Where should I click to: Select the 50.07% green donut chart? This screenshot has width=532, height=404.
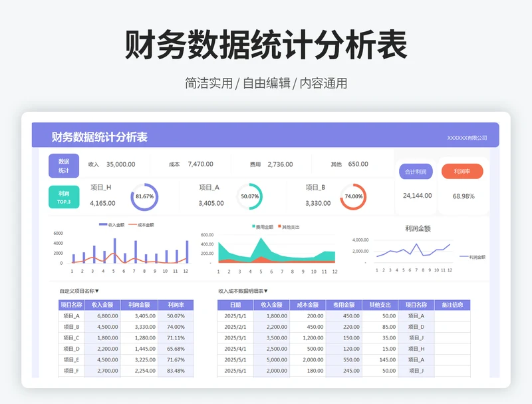pyautogui.click(x=250, y=196)
